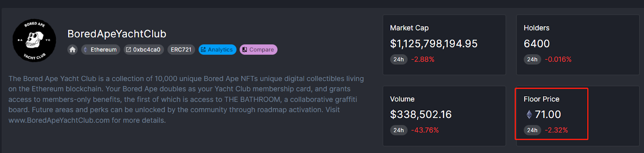Open the Analytics button
Image resolution: width=644 pixels, height=153 pixels.
[217, 50]
